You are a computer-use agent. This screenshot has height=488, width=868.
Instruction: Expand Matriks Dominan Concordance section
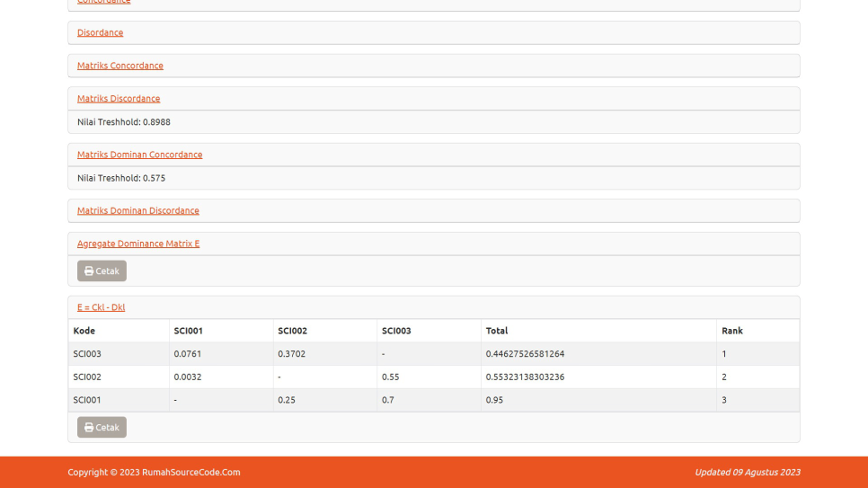139,155
